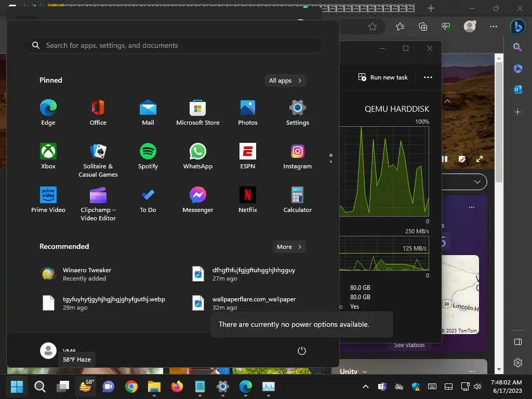The width and height of the screenshot is (532, 399).
Task: Click See station link
Action: (409, 345)
